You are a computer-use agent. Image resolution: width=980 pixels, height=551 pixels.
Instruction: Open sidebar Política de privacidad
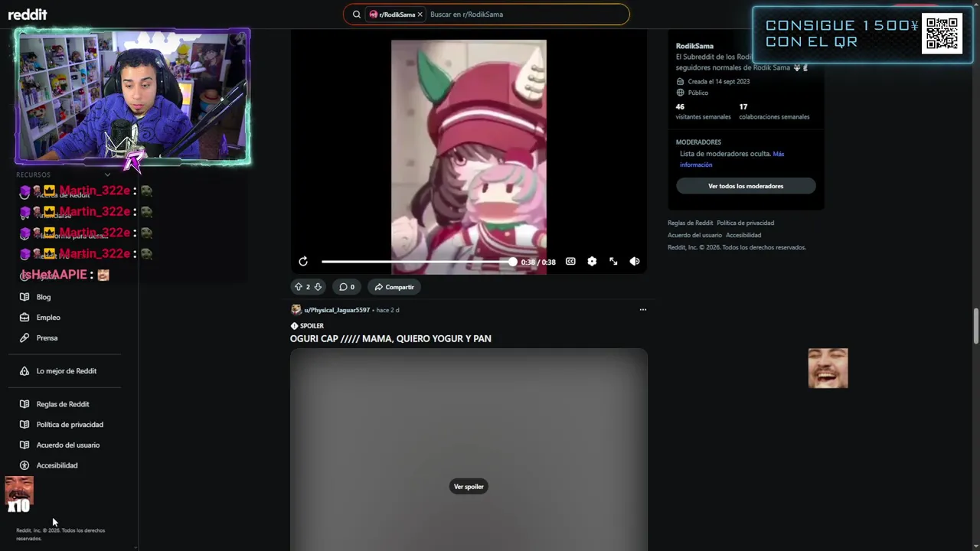coord(70,425)
